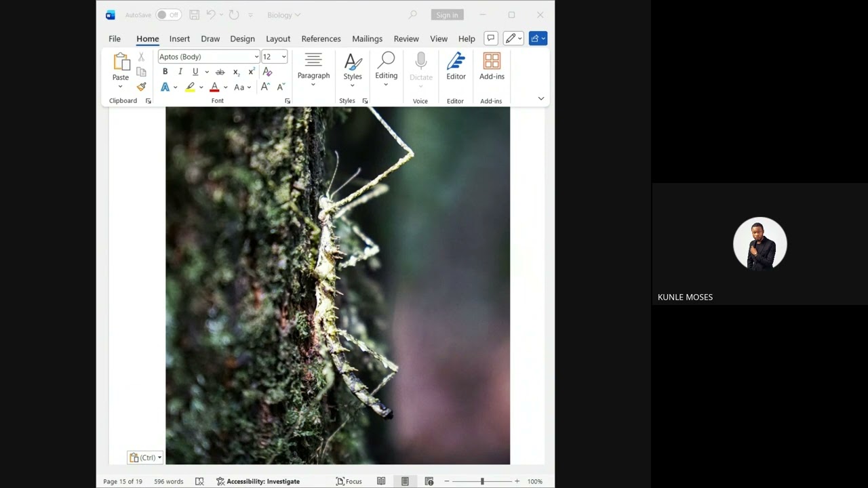Open Add-ins
This screenshot has width=868, height=488.
coord(492,66)
